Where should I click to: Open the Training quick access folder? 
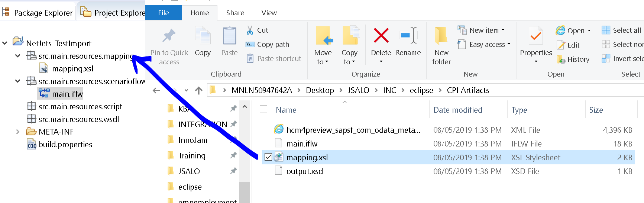(x=192, y=155)
